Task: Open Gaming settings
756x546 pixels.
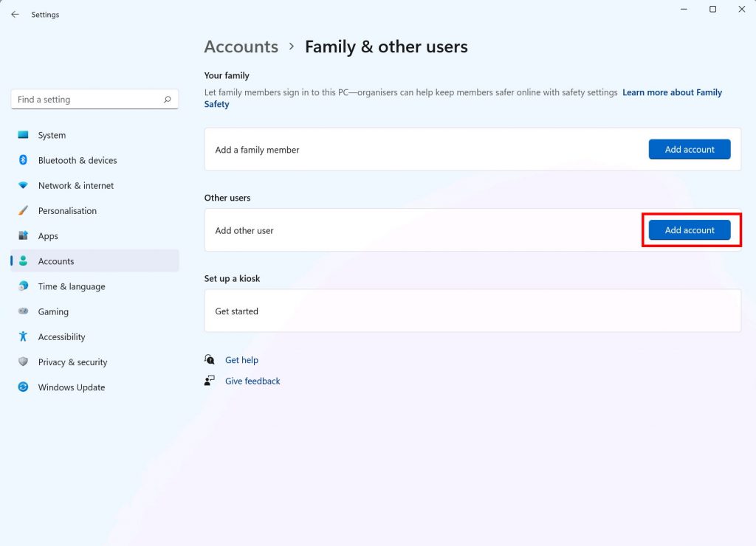Action: tap(52, 311)
